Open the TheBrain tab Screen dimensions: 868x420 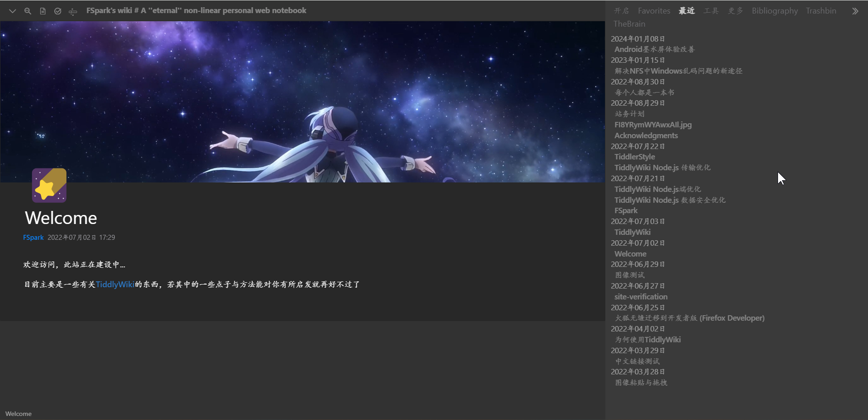tap(629, 24)
